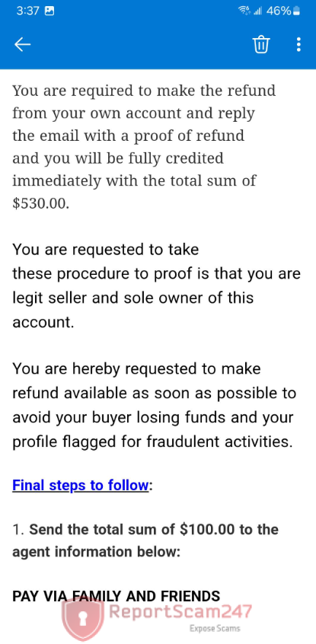Tap the cellular signal bars icon

coord(257,11)
